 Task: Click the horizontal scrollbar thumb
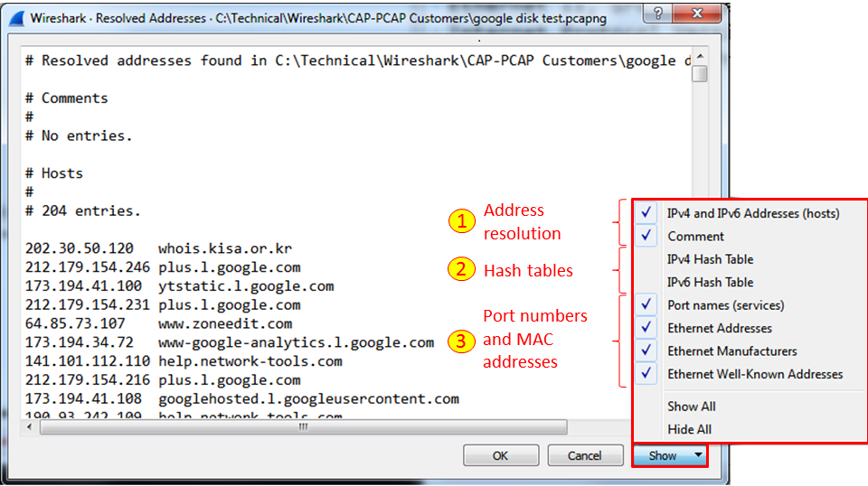tap(304, 427)
